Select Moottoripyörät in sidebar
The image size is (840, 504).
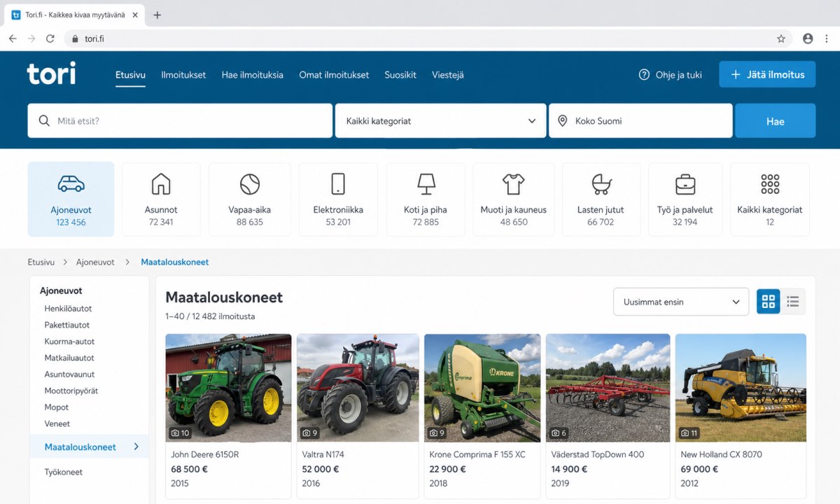(x=71, y=391)
